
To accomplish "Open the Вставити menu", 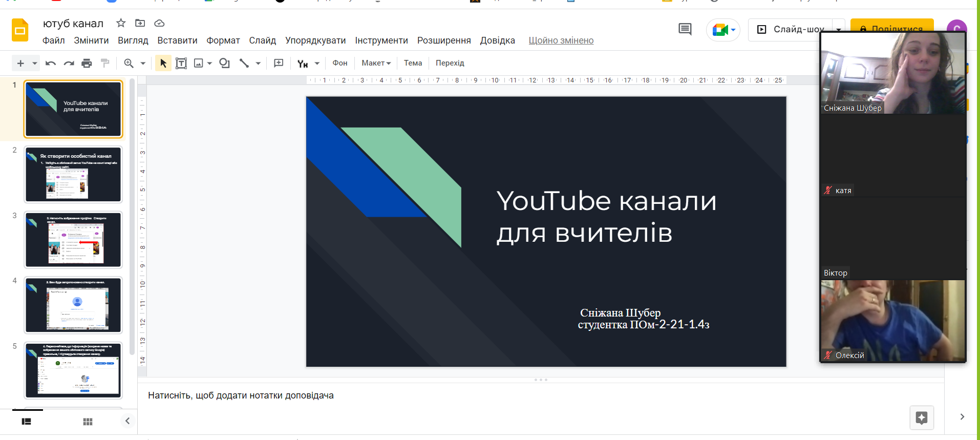I will click(177, 40).
